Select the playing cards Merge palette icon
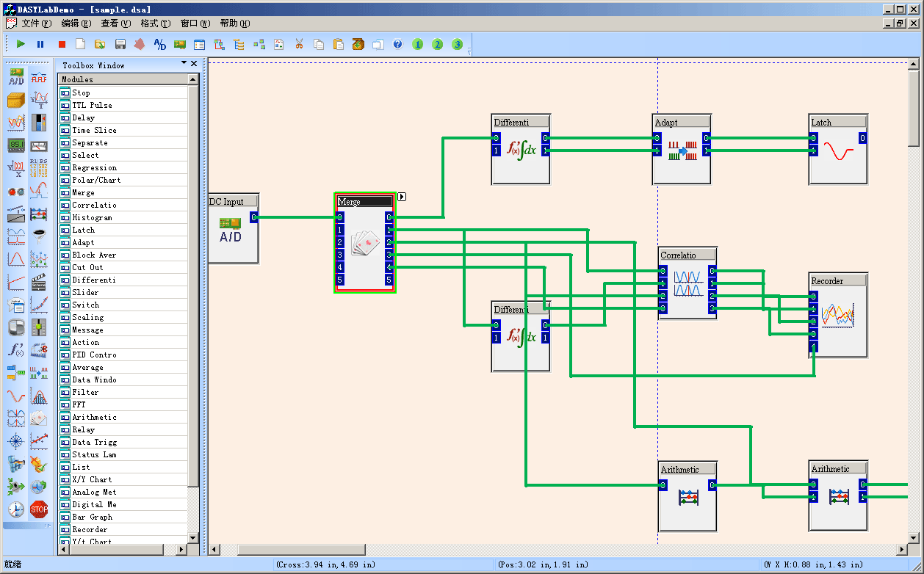The width and height of the screenshot is (924, 574). pos(39,418)
